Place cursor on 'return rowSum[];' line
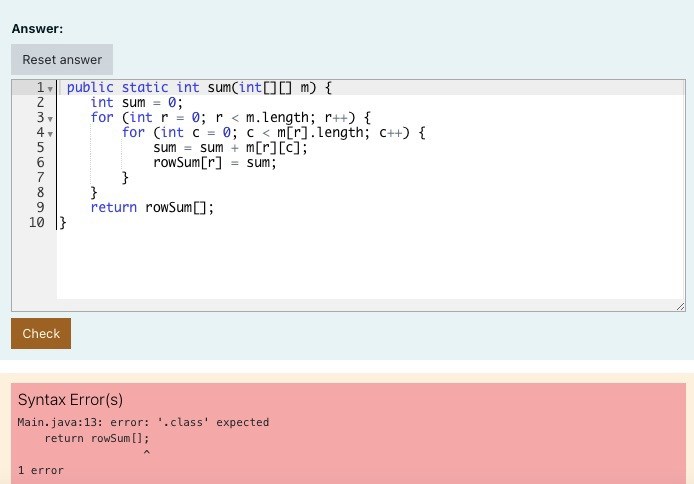This screenshot has height=484, width=694. 152,207
